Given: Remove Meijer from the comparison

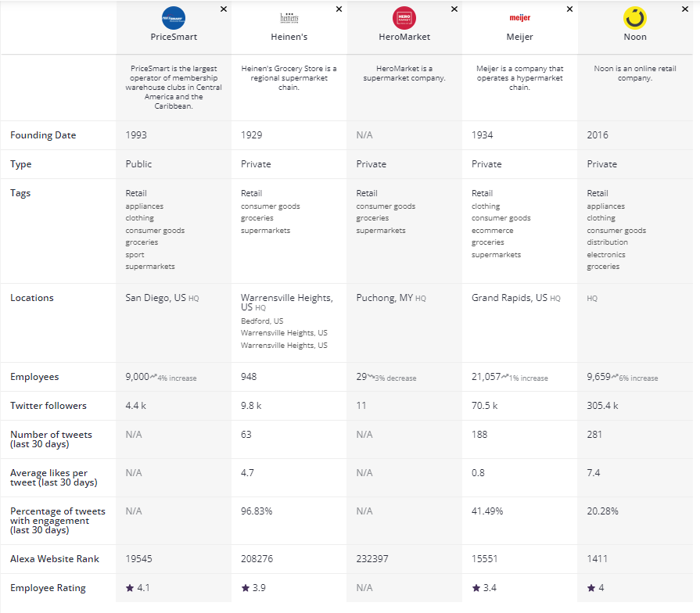Looking at the screenshot, I should click(569, 9).
